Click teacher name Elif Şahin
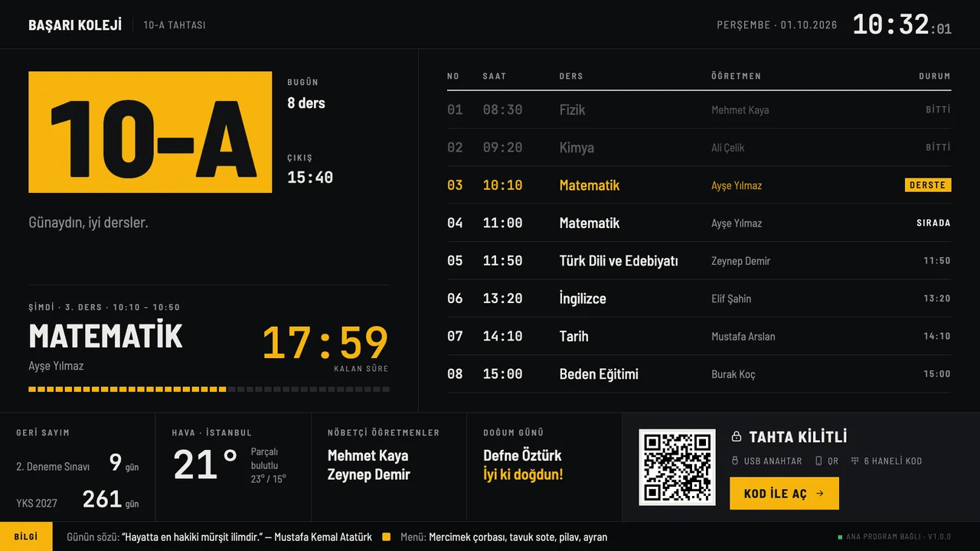 [731, 298]
